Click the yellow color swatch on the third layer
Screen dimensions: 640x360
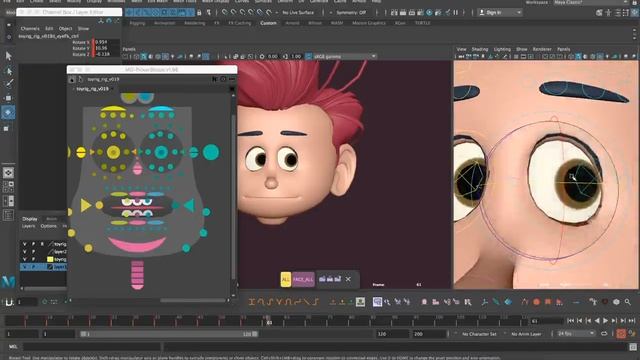click(x=50, y=259)
